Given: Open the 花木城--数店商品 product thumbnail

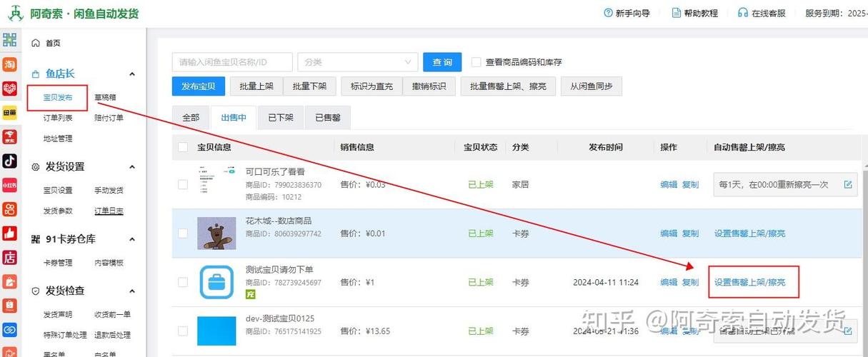Looking at the screenshot, I should click(x=216, y=233).
